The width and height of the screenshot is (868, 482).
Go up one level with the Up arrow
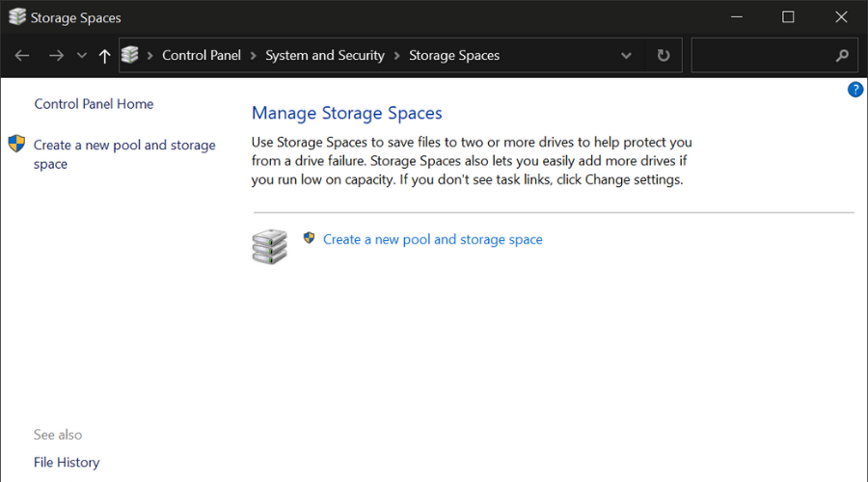104,55
